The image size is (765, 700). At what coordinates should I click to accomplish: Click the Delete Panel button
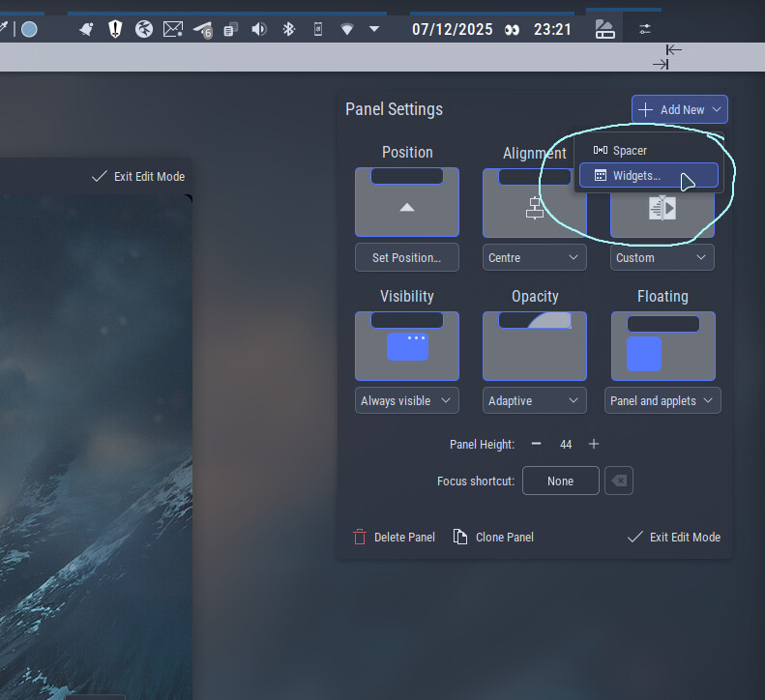pyautogui.click(x=395, y=537)
